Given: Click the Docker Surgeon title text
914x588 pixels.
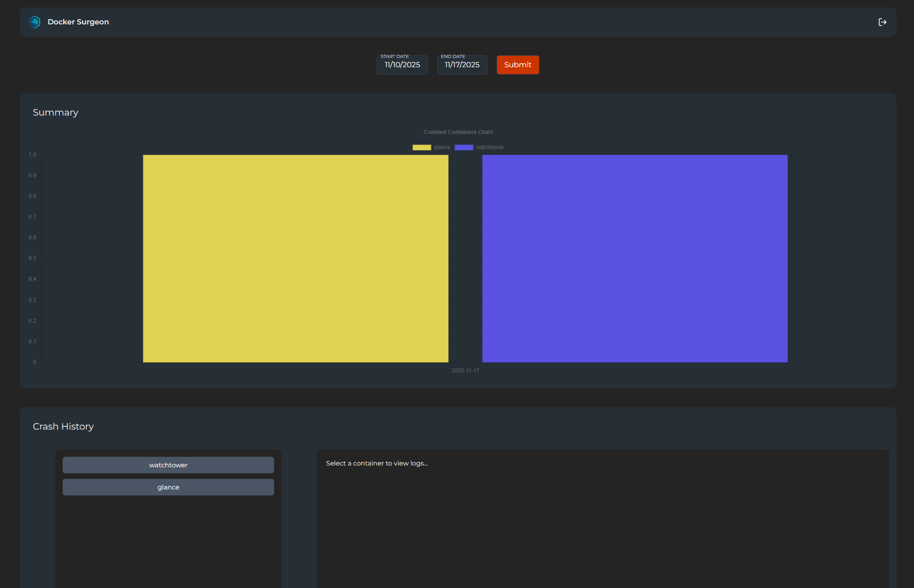Looking at the screenshot, I should click(x=78, y=22).
